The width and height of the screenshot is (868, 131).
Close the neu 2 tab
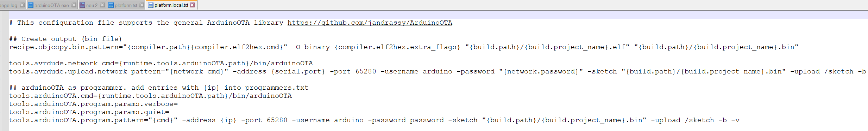102,5
